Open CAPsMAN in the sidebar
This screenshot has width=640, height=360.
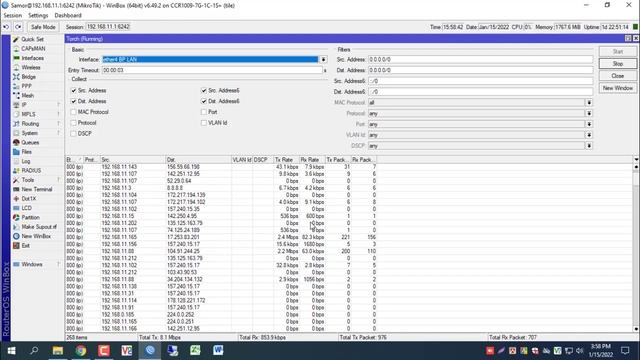[x=33, y=49]
